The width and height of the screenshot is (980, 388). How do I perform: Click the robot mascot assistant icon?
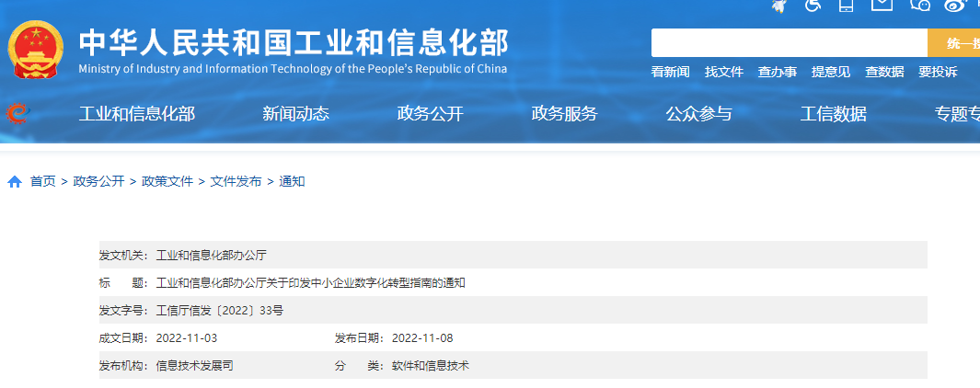[779, 5]
